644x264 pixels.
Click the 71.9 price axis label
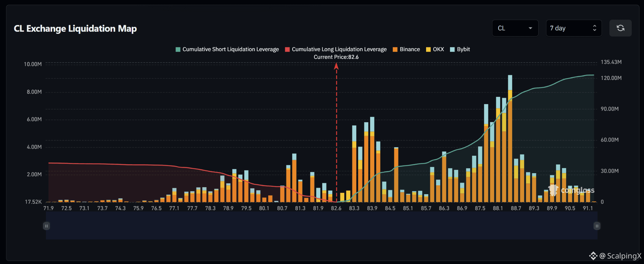coord(48,208)
